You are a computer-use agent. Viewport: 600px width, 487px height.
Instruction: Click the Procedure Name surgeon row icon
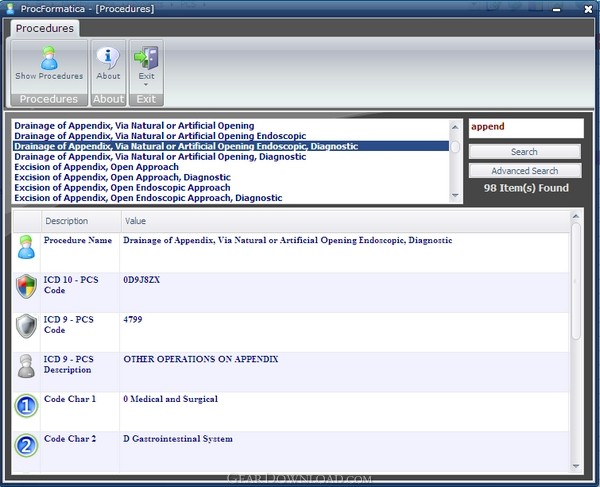pos(26,247)
